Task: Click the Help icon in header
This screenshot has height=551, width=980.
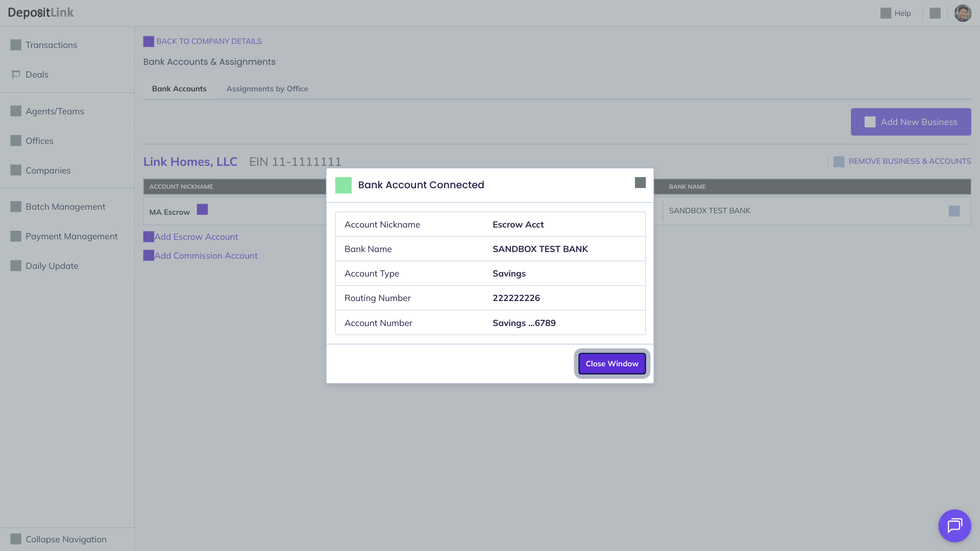Action: pos(886,13)
